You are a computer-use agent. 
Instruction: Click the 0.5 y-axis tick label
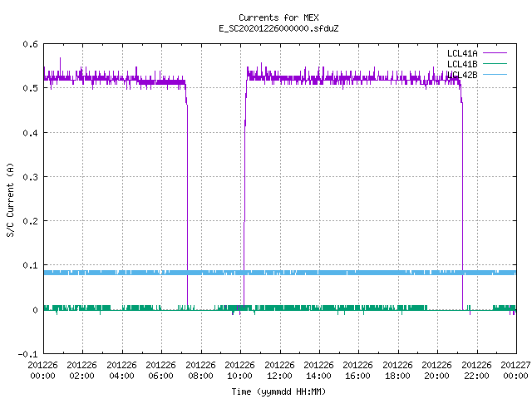(30, 88)
